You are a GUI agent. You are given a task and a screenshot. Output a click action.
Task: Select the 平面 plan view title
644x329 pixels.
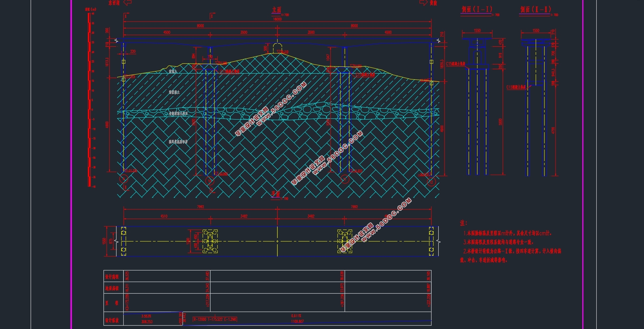[276, 194]
